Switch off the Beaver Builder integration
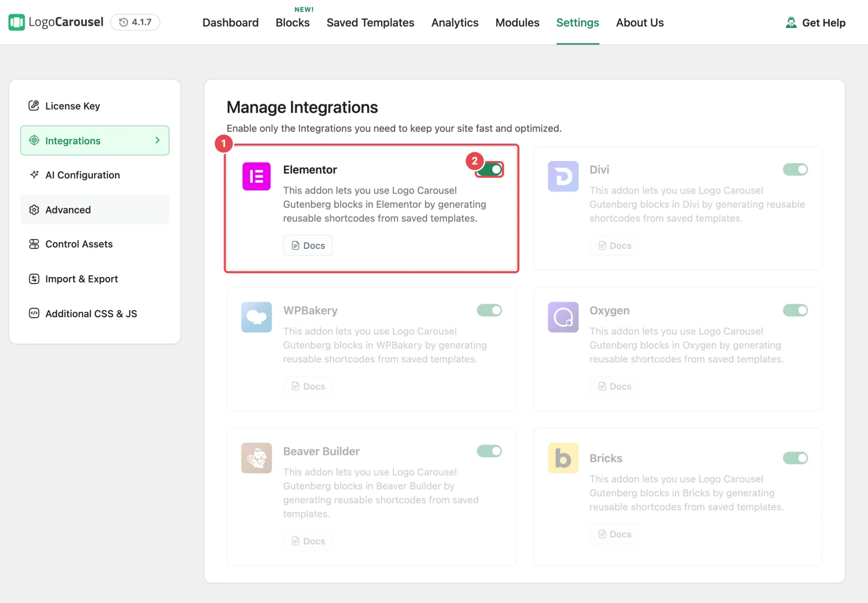Viewport: 868px width, 603px height. click(489, 451)
